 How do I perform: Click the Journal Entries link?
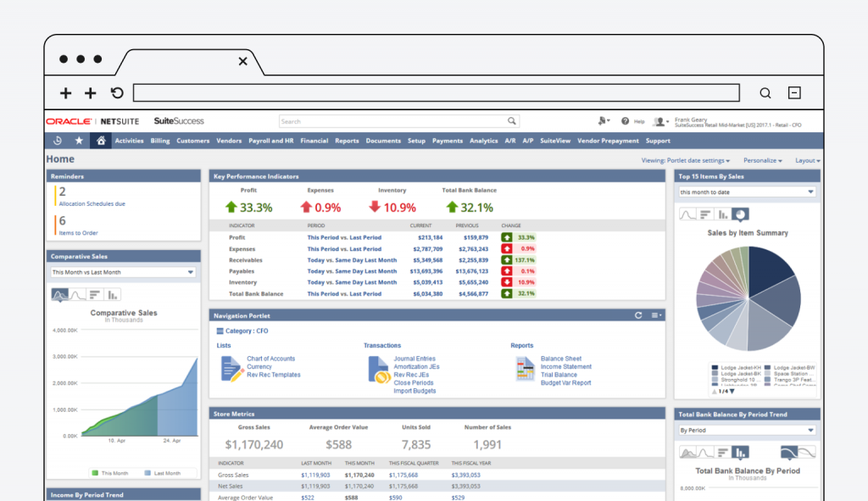point(414,359)
